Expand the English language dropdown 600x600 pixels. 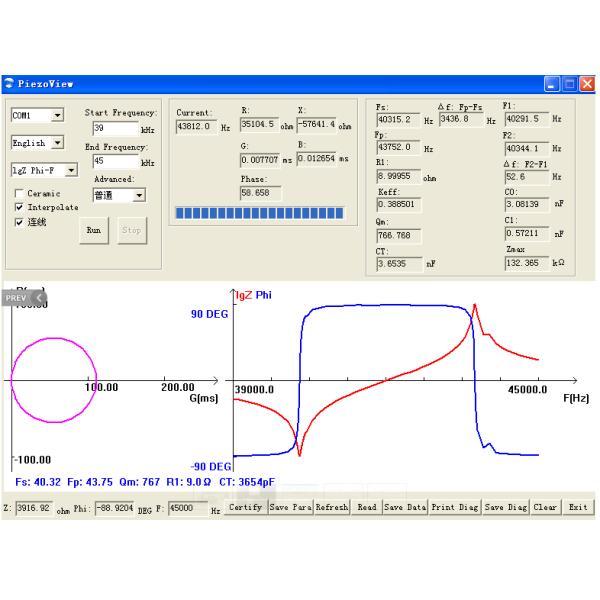[56, 144]
